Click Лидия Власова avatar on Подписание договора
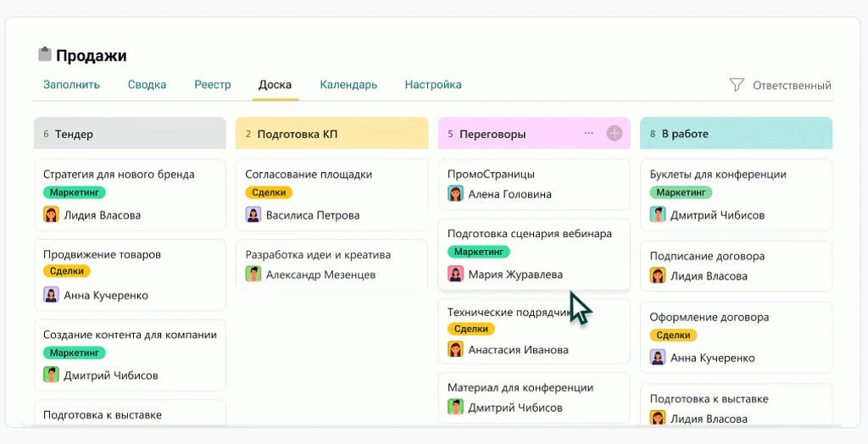The width and height of the screenshot is (868, 444). pos(658,275)
